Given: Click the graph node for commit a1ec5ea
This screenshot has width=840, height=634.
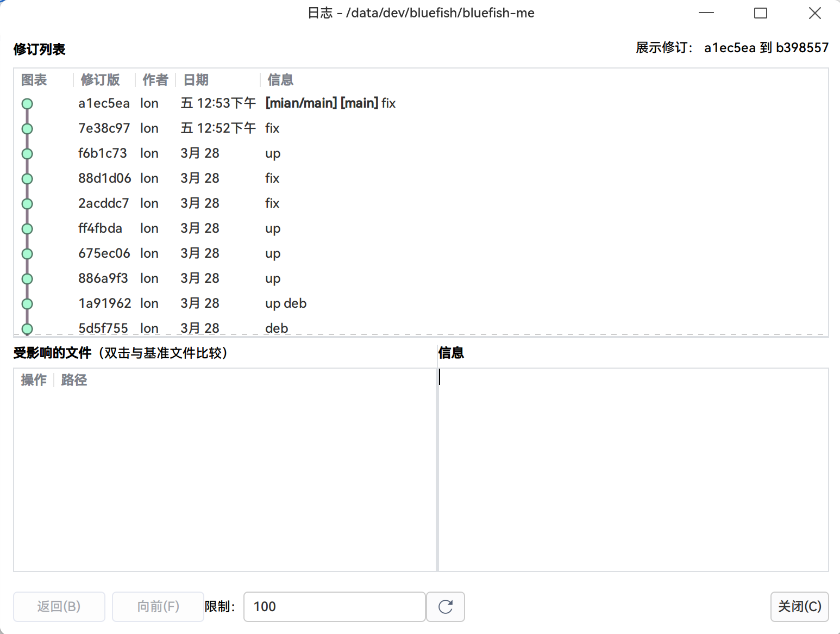Looking at the screenshot, I should (x=27, y=103).
